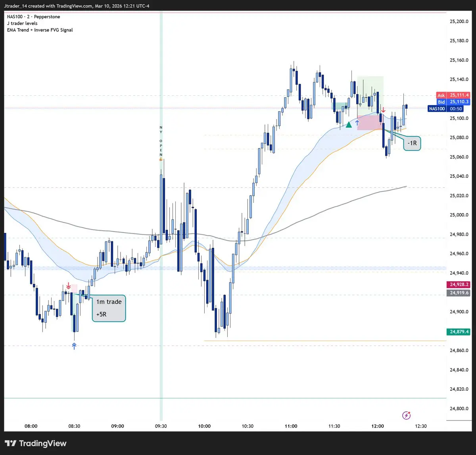Click 'EMA Trend + Inverse FVG Signal' label

coord(40,30)
